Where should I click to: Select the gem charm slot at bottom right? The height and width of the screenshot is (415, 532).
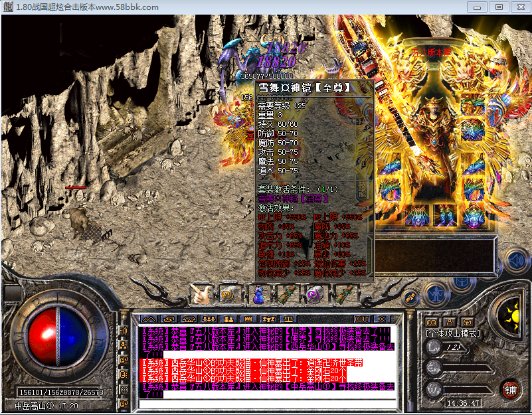tap(474, 216)
